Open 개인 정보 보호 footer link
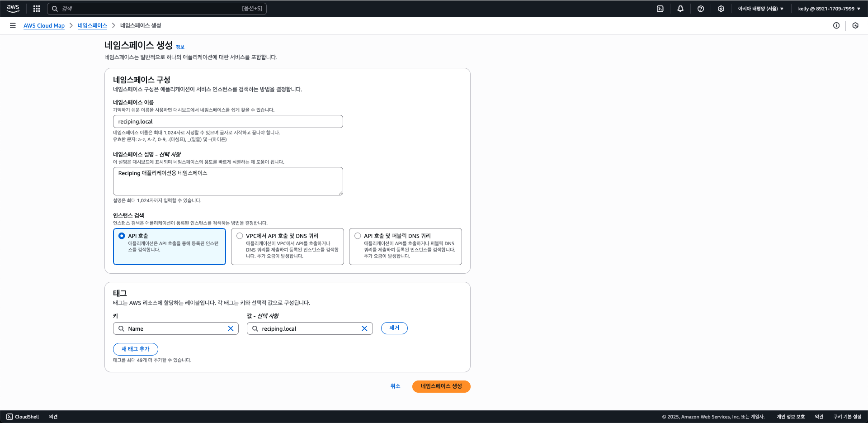Image resolution: width=868 pixels, height=423 pixels. click(791, 417)
